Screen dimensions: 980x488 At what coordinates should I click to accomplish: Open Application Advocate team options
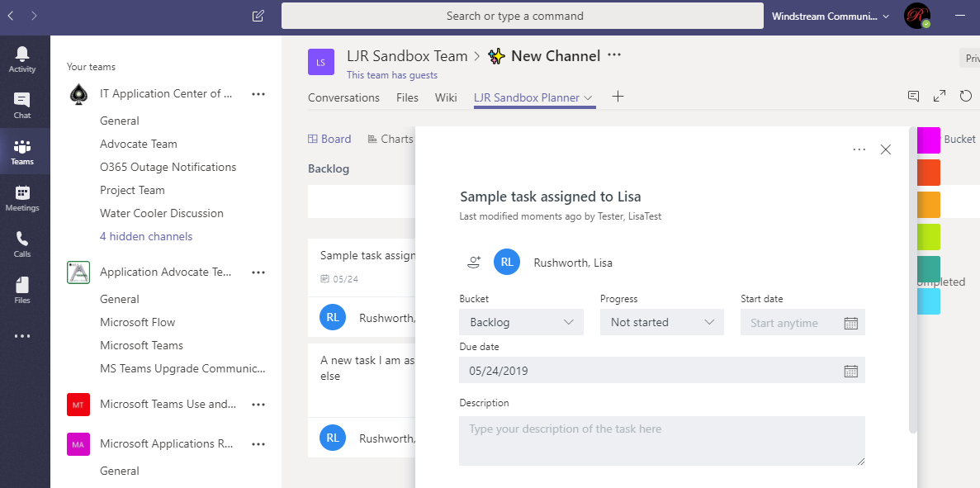click(258, 272)
